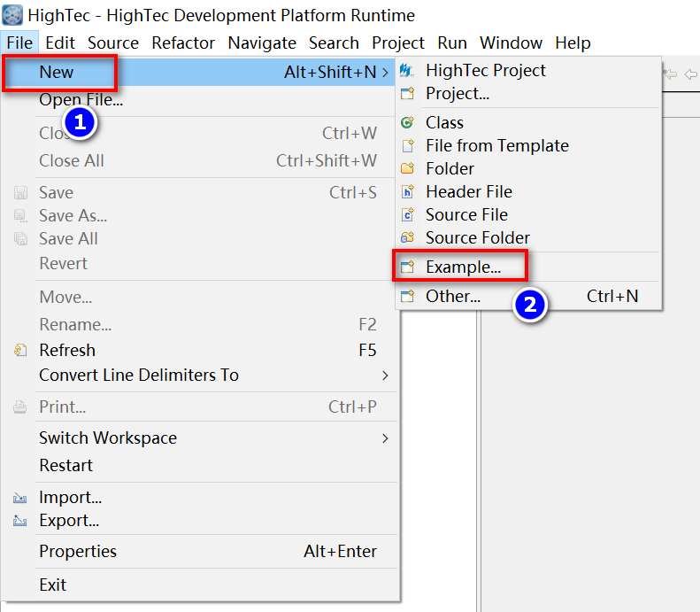
Task: Choose Other... in New submenu
Action: point(528,296)
